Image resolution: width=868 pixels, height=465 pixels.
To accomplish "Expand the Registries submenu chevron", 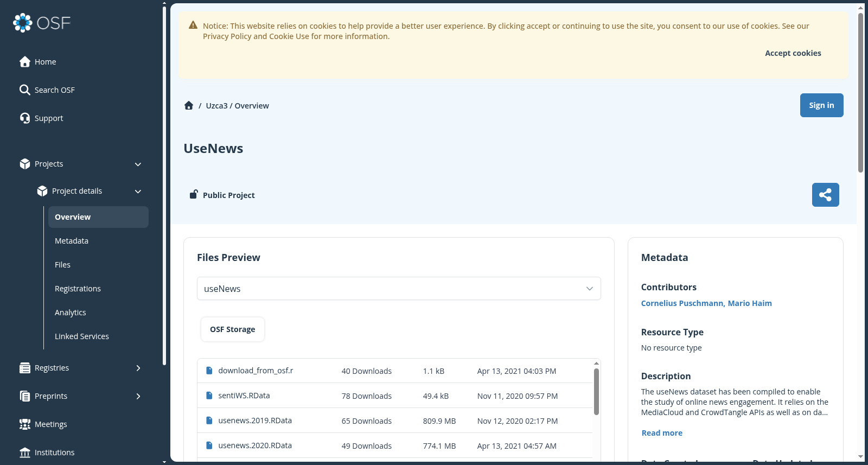I will 138,368.
